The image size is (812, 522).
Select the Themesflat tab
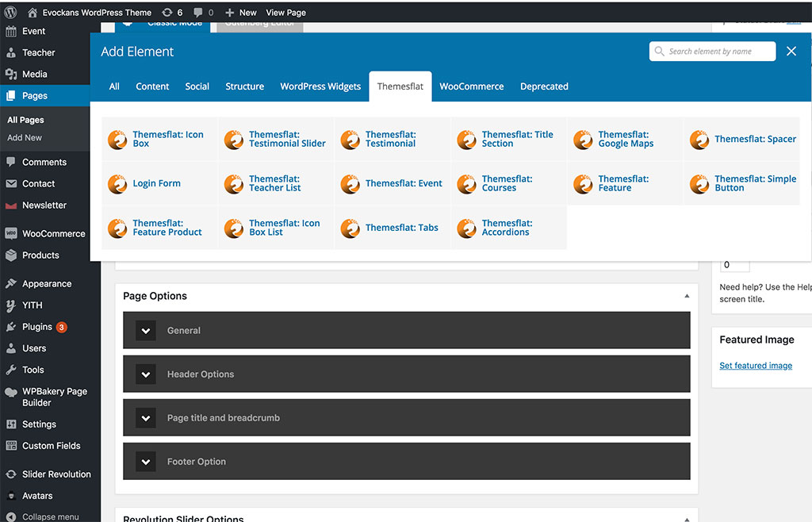[x=400, y=86]
